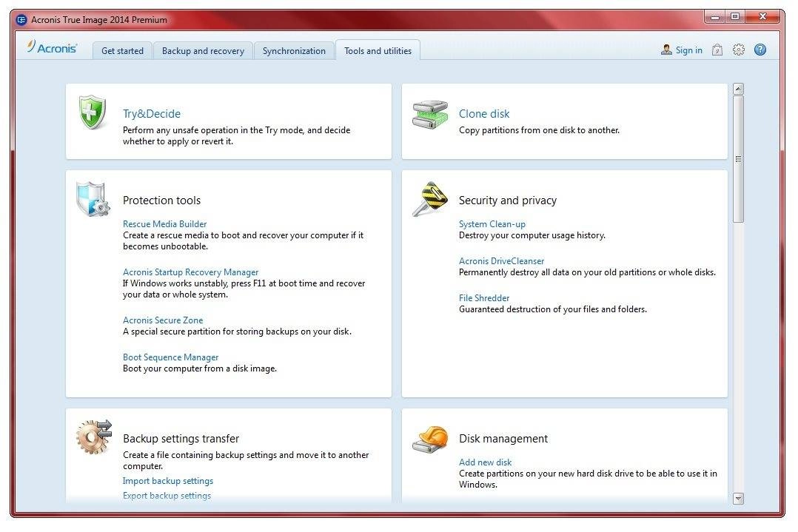
Task: Click the Backup settings transfer gear icon
Action: click(93, 437)
